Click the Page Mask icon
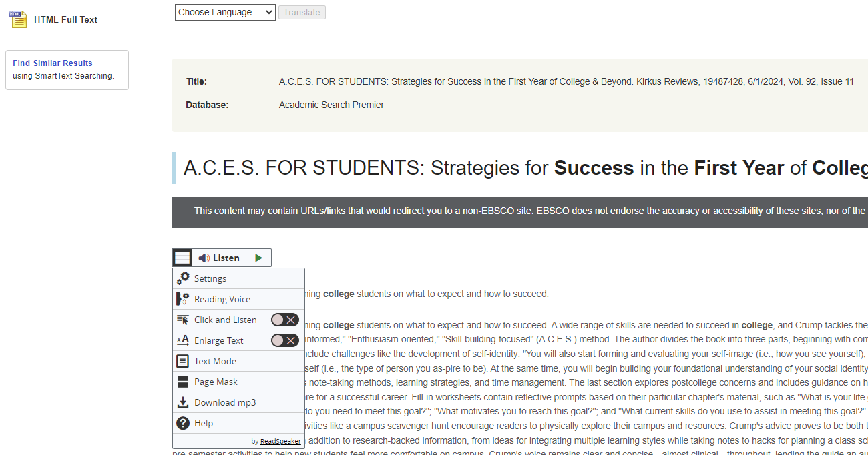 (x=183, y=382)
